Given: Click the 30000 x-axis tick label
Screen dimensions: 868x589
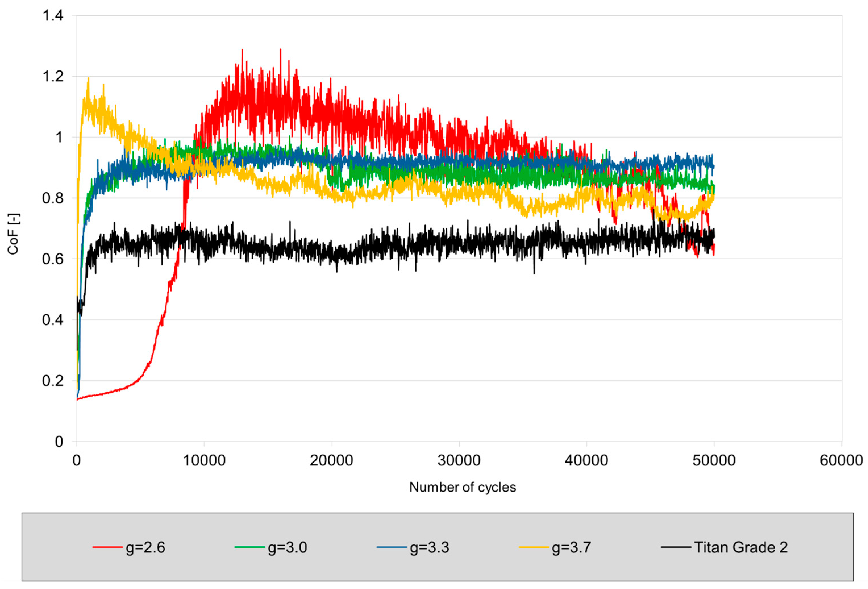Looking at the screenshot, I should tap(459, 460).
